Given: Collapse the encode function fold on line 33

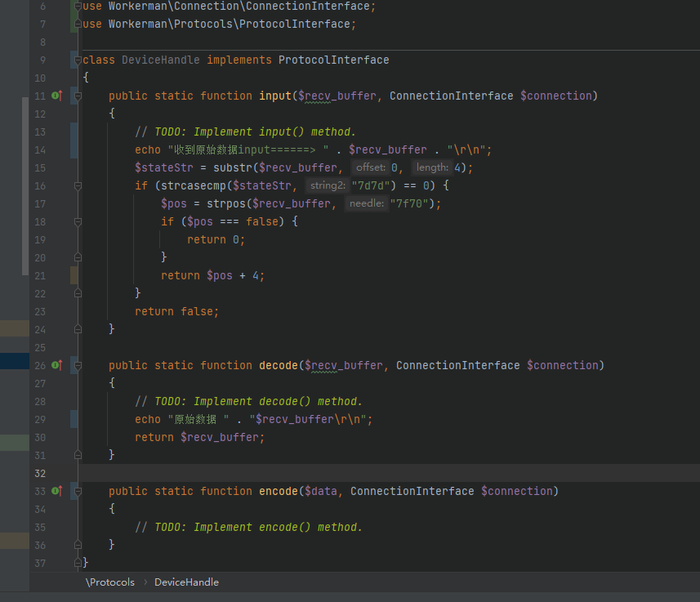Looking at the screenshot, I should (x=78, y=491).
